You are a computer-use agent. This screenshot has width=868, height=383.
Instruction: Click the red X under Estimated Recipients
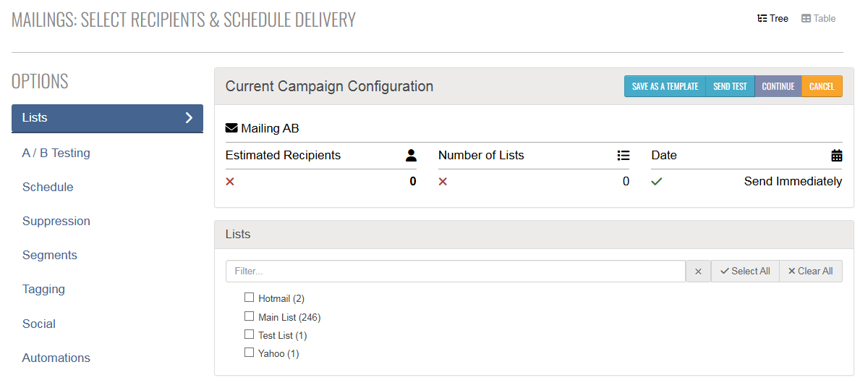[x=230, y=182]
